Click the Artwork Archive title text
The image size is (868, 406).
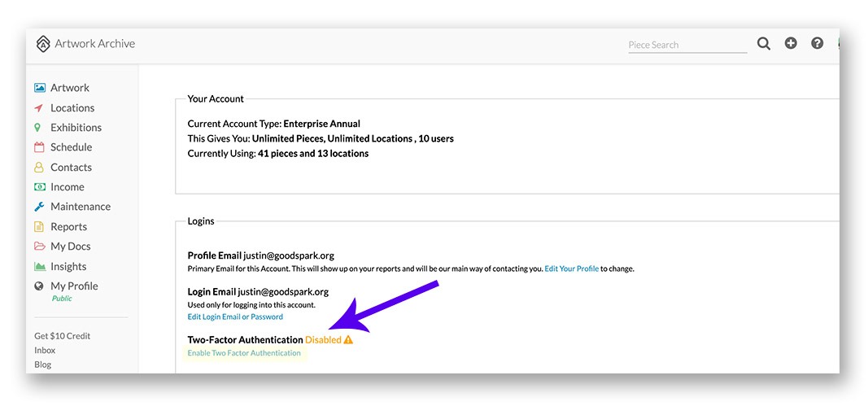point(94,44)
